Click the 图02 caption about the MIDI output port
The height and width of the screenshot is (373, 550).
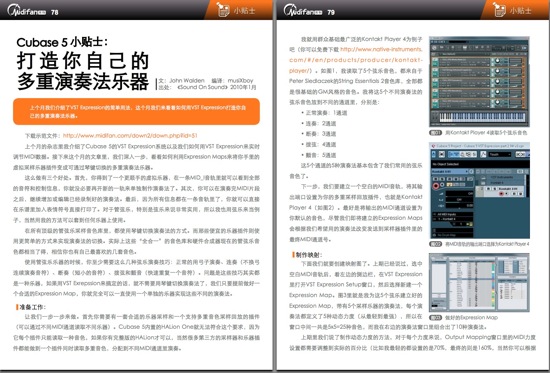479,244
